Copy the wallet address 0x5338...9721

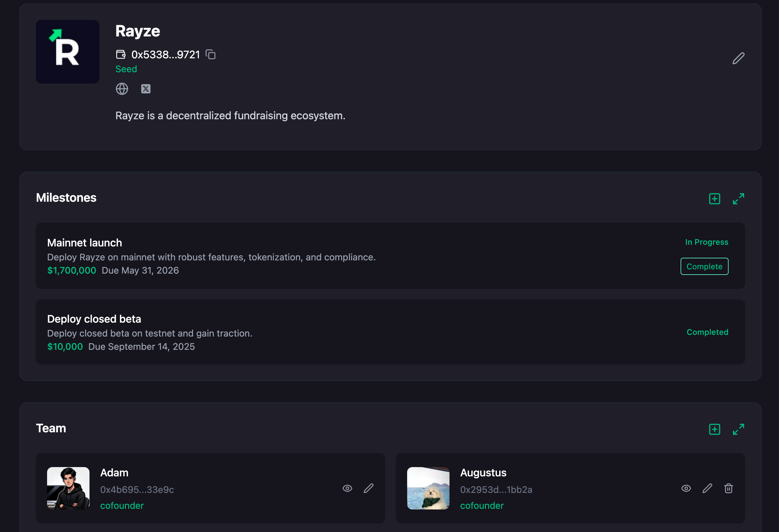(x=210, y=54)
